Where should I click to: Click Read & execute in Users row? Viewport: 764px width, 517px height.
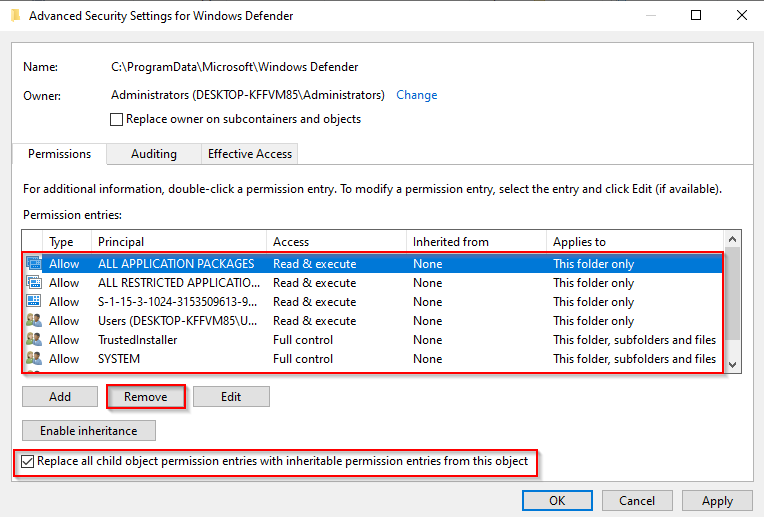(314, 321)
